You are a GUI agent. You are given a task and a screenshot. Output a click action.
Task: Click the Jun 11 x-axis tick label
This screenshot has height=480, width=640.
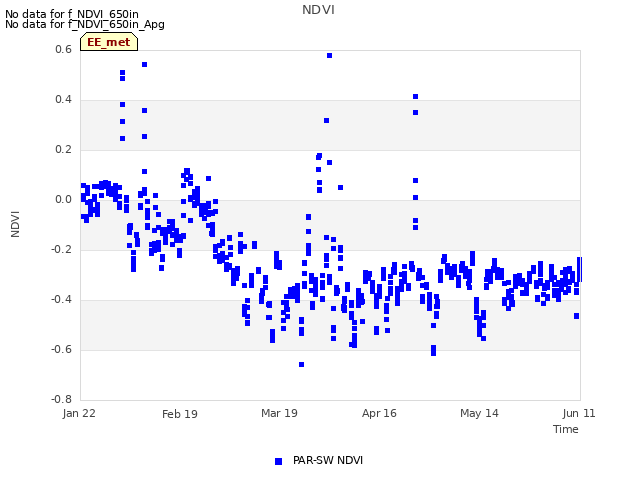pos(579,413)
